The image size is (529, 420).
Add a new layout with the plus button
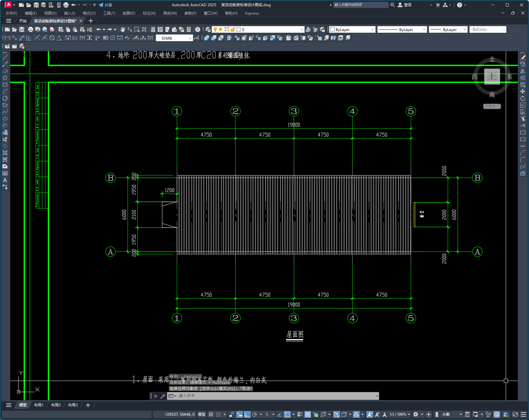88,405
